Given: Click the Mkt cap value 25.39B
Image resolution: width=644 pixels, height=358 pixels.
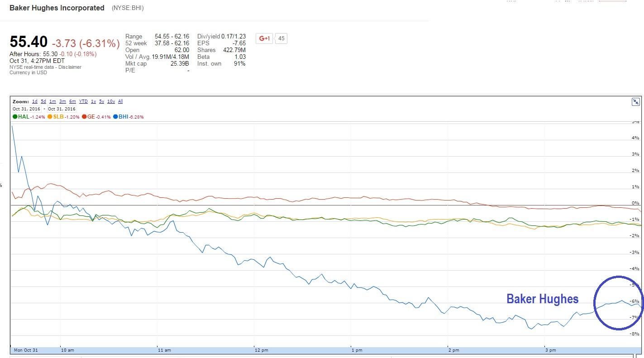Looking at the screenshot, I should pos(181,63).
